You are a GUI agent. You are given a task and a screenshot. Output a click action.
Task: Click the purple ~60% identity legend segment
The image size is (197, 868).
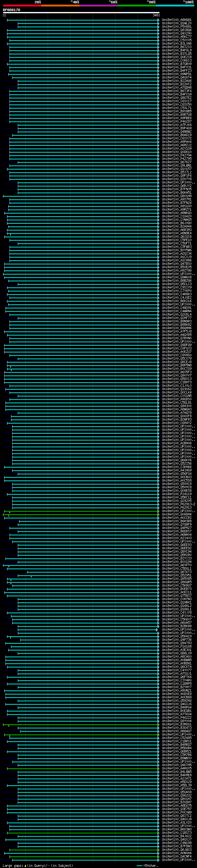pyautogui.click(x=98, y=6)
